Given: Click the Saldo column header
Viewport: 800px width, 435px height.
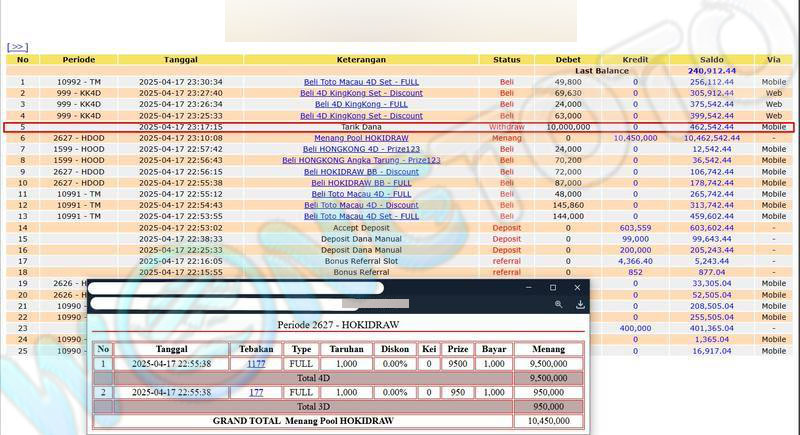Looking at the screenshot, I should point(711,60).
